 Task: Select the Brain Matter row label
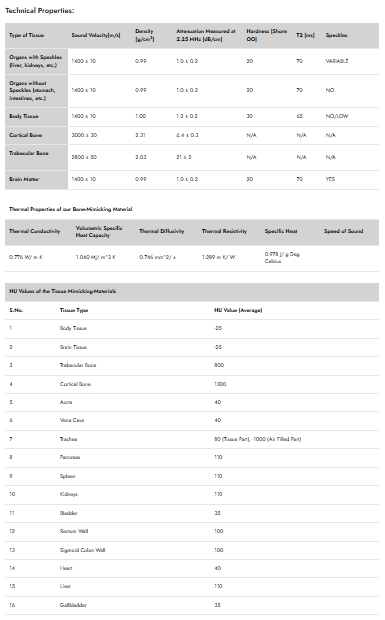pos(24,179)
